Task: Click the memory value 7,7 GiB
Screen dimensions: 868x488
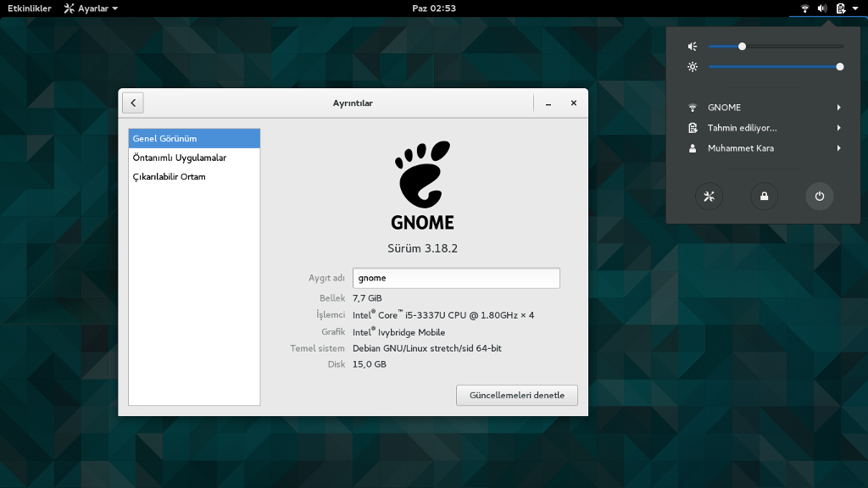Action: tap(367, 298)
